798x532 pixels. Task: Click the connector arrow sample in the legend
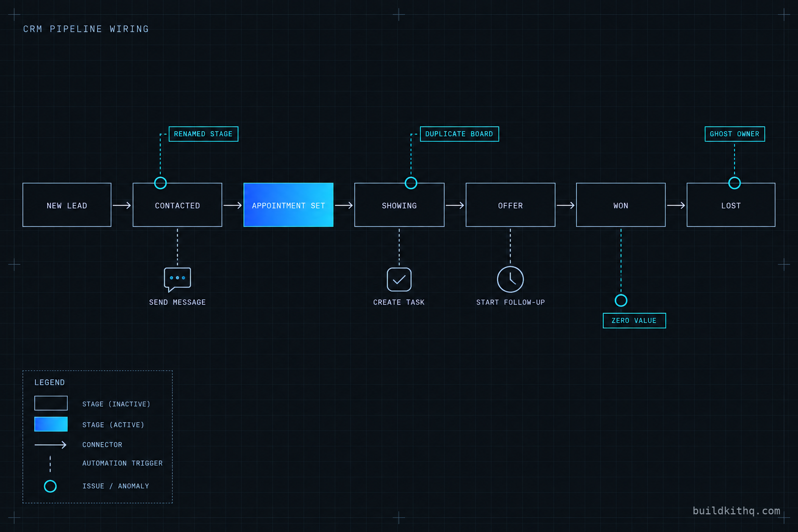click(x=50, y=445)
